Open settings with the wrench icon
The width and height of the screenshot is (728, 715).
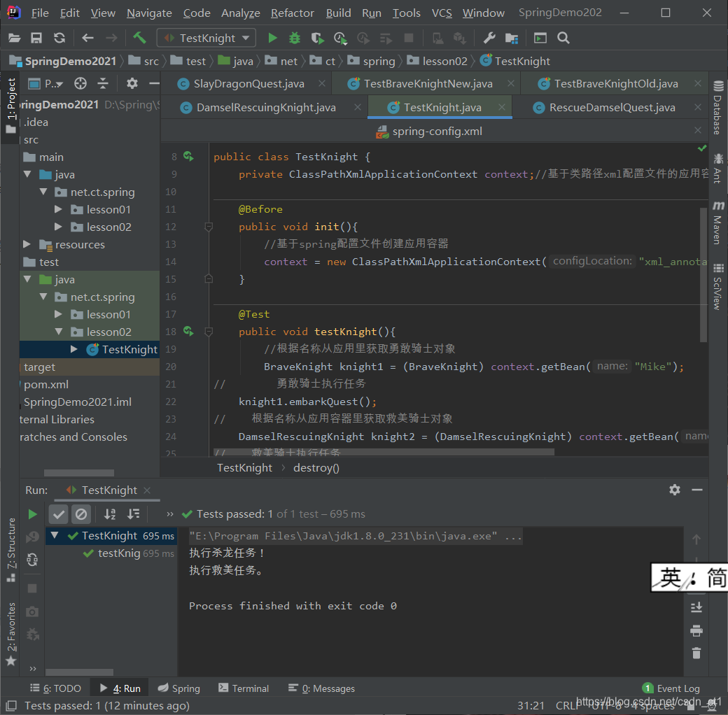[x=489, y=38]
